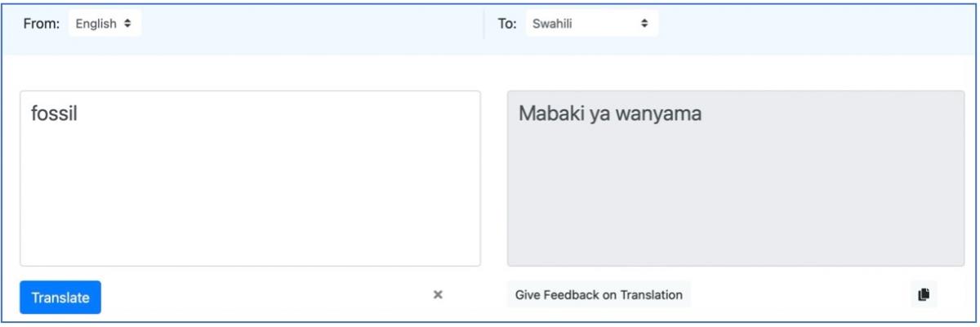
Task: Click the up-down arrows beside English
Action: (127, 24)
